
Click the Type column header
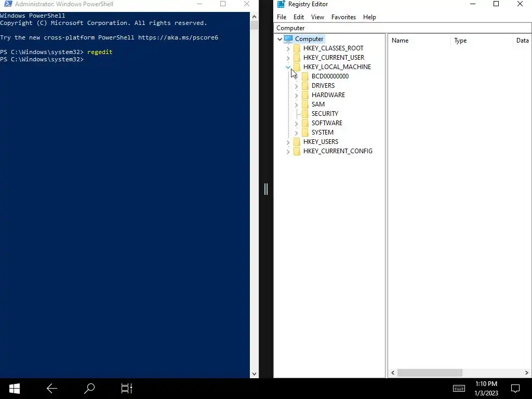tap(482, 41)
